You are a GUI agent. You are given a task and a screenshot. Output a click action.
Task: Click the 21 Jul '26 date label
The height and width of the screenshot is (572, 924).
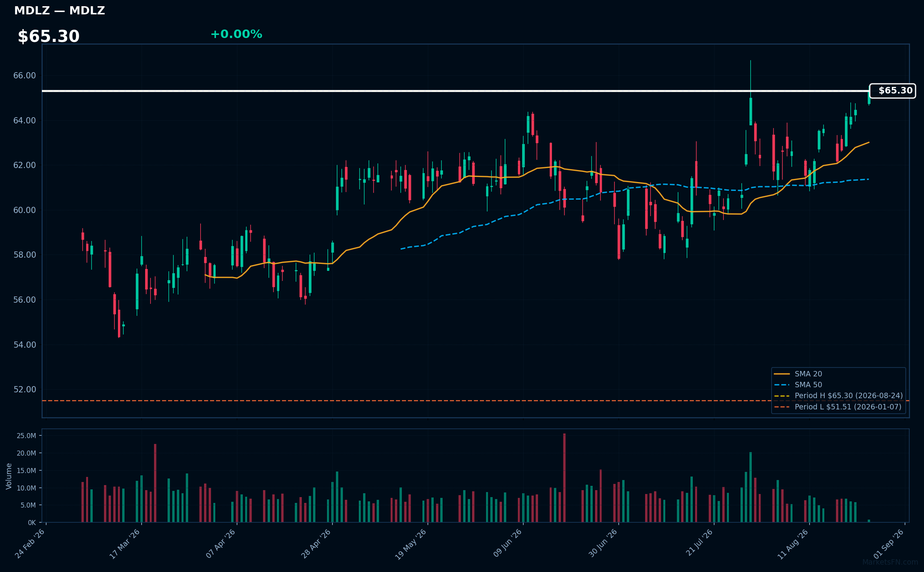[699, 543]
